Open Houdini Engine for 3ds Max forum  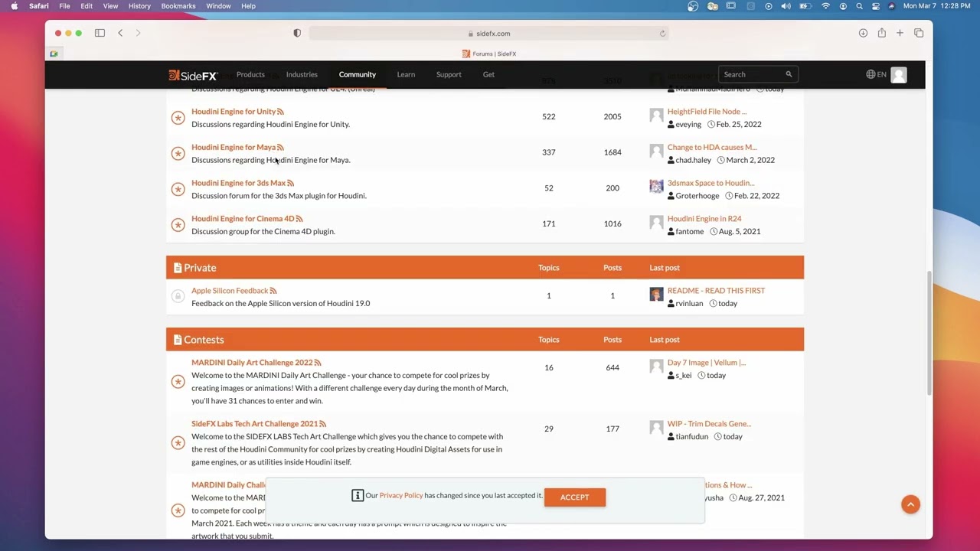click(x=238, y=183)
